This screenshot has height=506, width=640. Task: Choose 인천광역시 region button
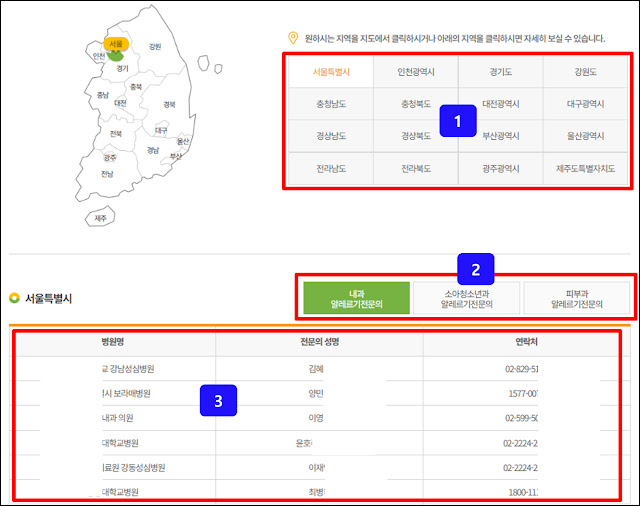coord(416,72)
